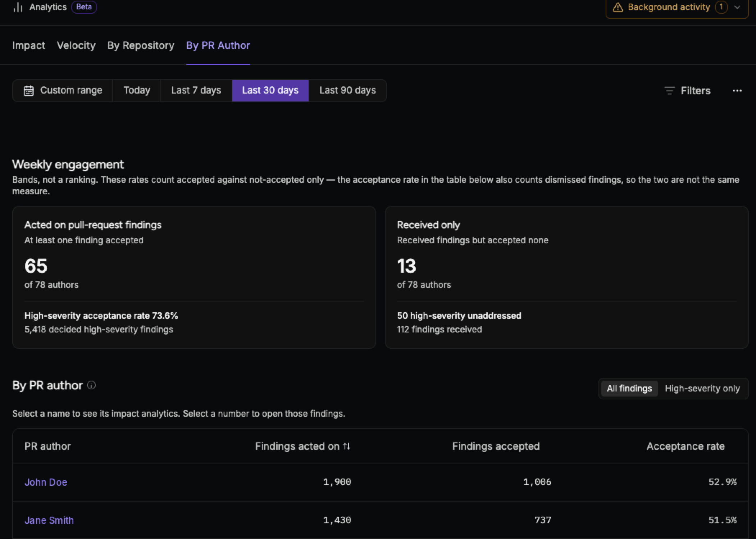
Task: Click the 65 authors acted count
Action: pos(36,266)
